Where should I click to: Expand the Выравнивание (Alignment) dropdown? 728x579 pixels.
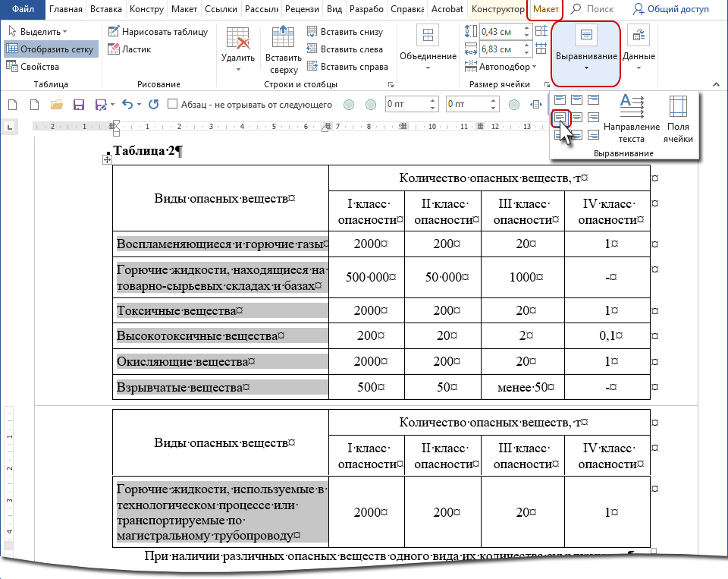pos(586,53)
